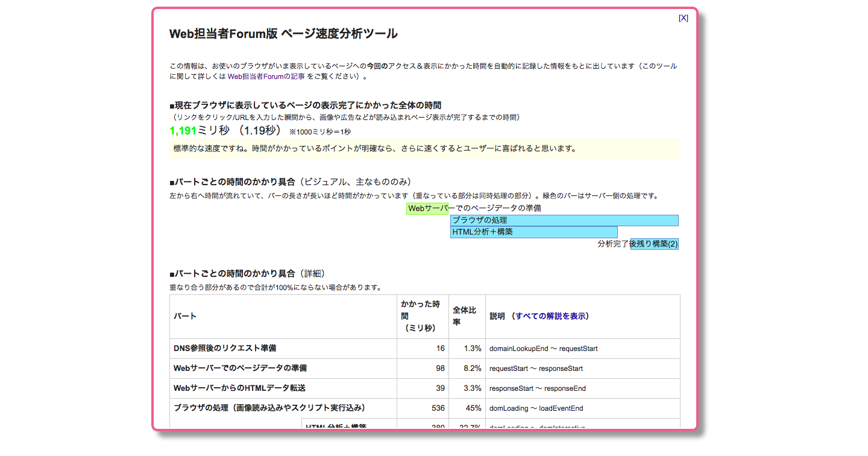Click the 後残り構築(2) bar

pyautogui.click(x=654, y=244)
